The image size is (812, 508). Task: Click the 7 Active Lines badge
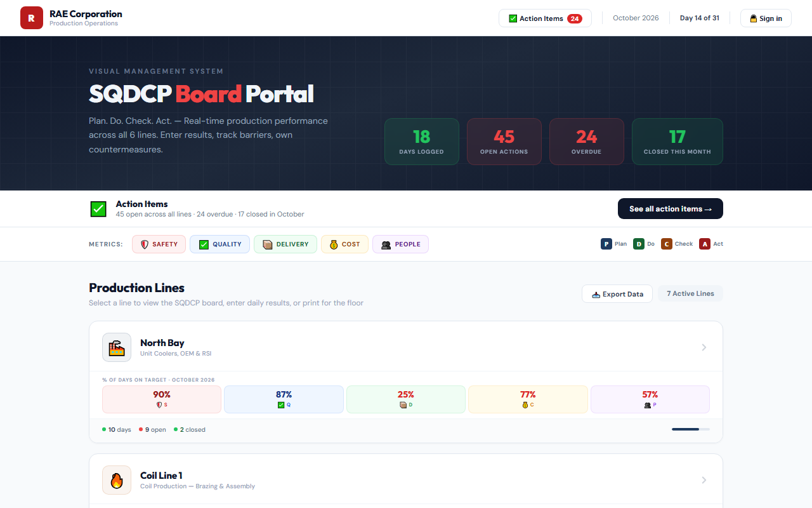tap(691, 293)
